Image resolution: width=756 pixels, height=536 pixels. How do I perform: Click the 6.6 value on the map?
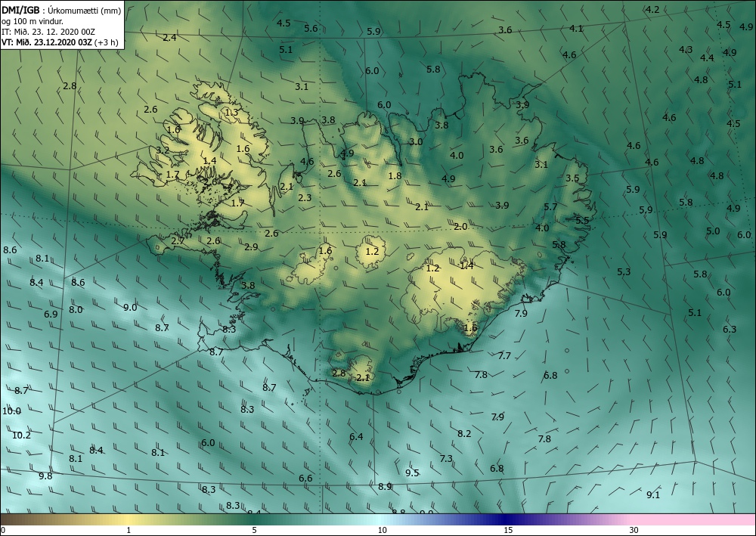305,478
